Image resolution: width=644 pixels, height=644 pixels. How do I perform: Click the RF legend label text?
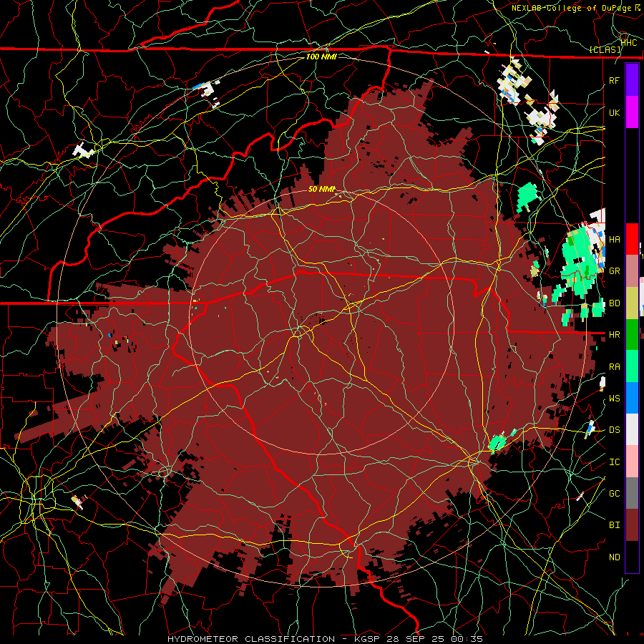[615, 80]
